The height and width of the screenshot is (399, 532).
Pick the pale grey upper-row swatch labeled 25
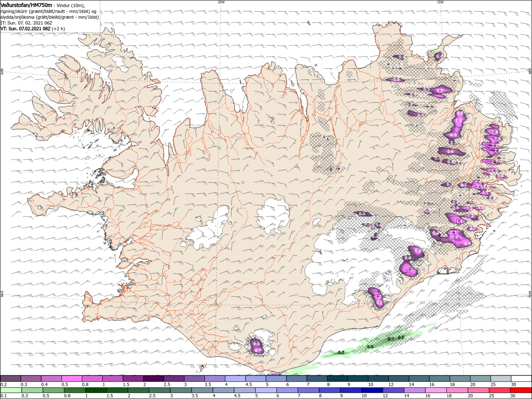pos(501,379)
